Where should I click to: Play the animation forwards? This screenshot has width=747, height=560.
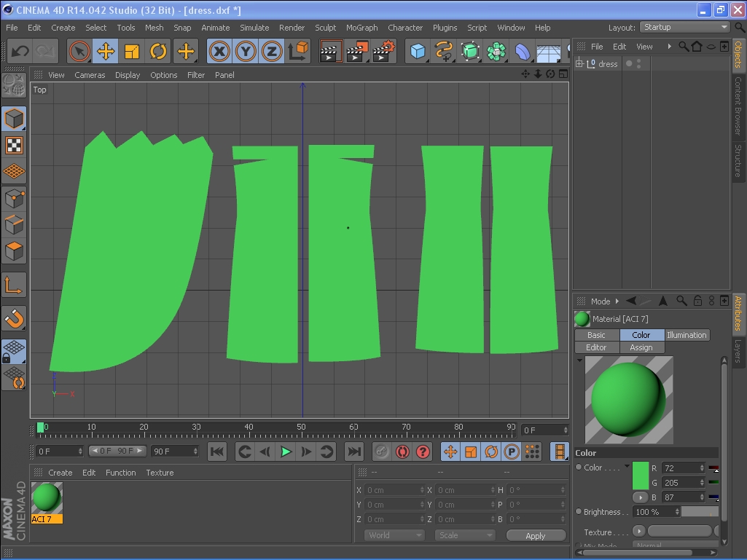tap(286, 452)
